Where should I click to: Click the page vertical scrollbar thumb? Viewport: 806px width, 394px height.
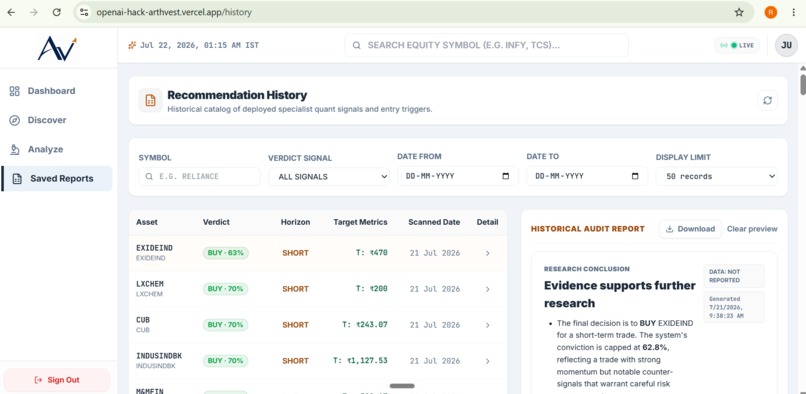point(802,84)
